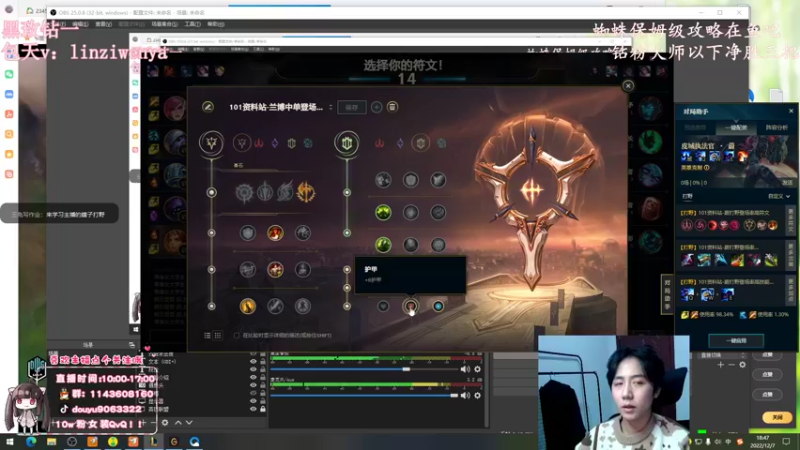The width and height of the screenshot is (800, 450).
Task: Pick the Legend: Alacrity rune
Action: (x=247, y=269)
